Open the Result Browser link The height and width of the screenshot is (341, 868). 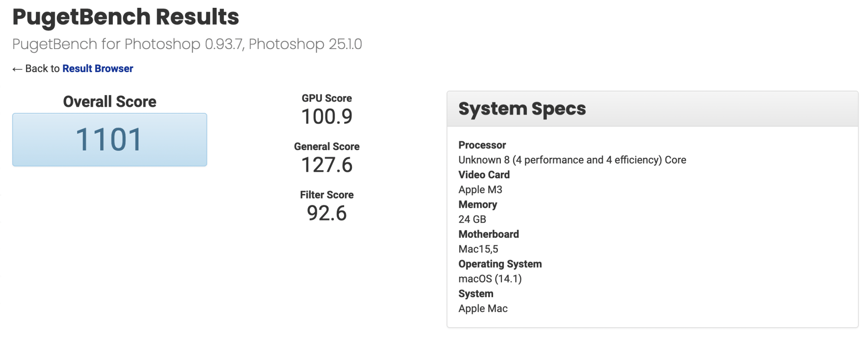98,69
